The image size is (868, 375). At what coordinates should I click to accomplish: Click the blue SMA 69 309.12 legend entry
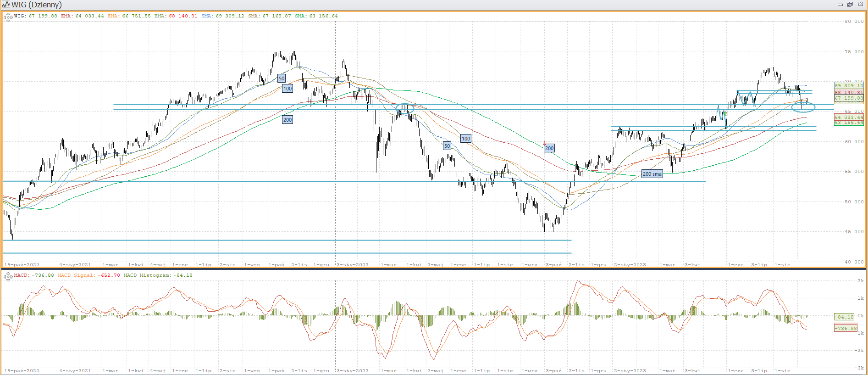[x=222, y=16]
